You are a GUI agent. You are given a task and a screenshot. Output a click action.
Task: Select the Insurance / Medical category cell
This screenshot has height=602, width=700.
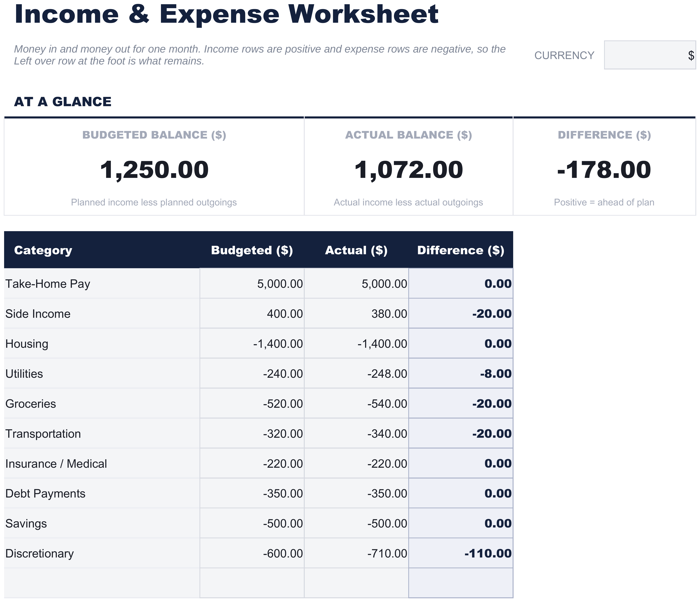pos(102,463)
